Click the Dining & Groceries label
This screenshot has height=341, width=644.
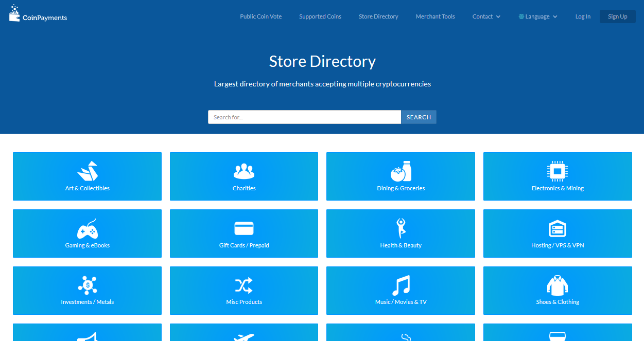click(401, 188)
